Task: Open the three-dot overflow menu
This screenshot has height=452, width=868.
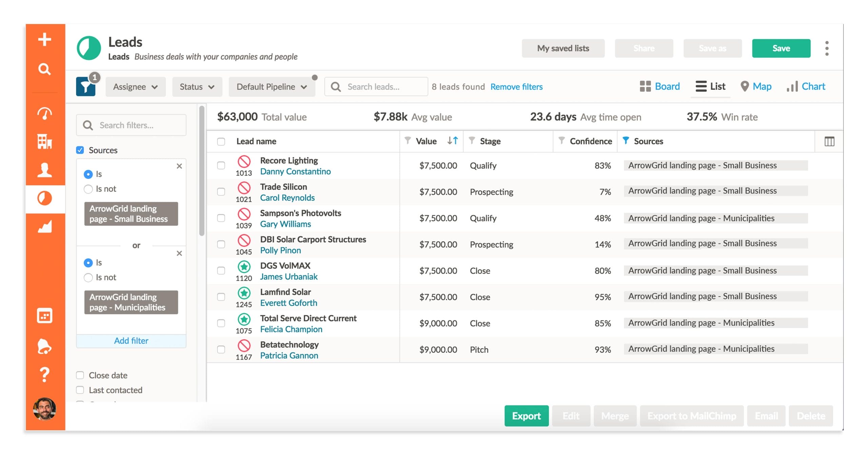Action: tap(827, 48)
